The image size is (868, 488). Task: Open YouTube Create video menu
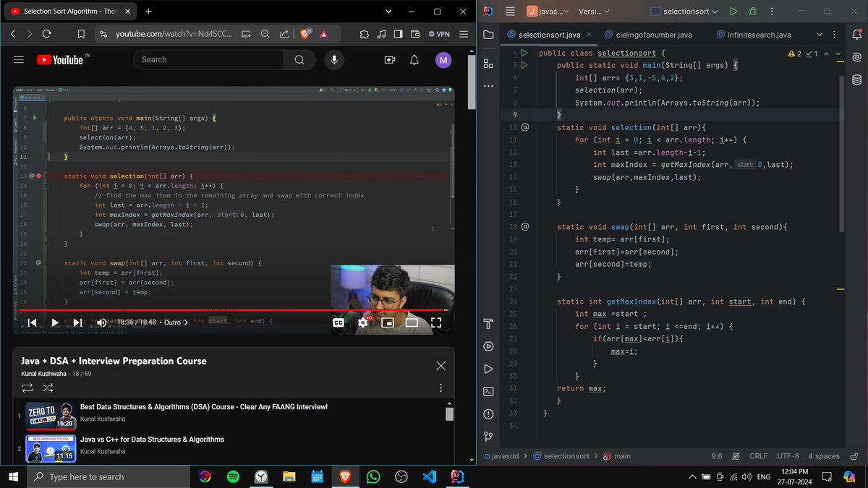pos(390,60)
